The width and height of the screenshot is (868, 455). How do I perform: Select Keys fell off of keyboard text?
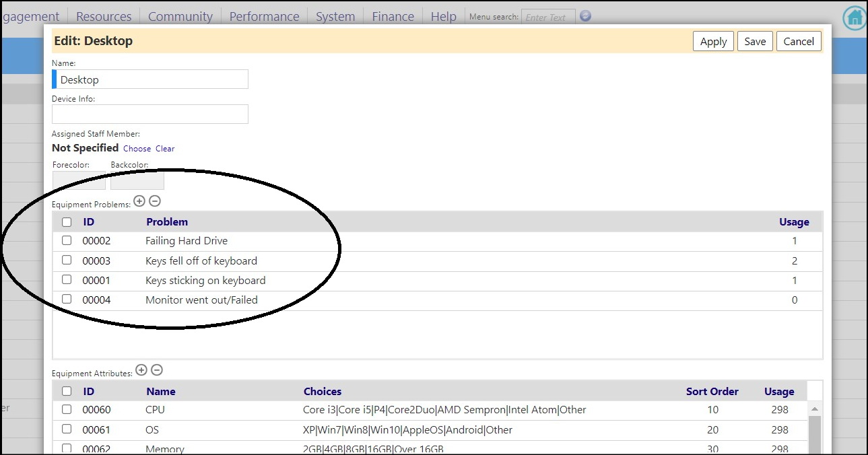pyautogui.click(x=201, y=261)
